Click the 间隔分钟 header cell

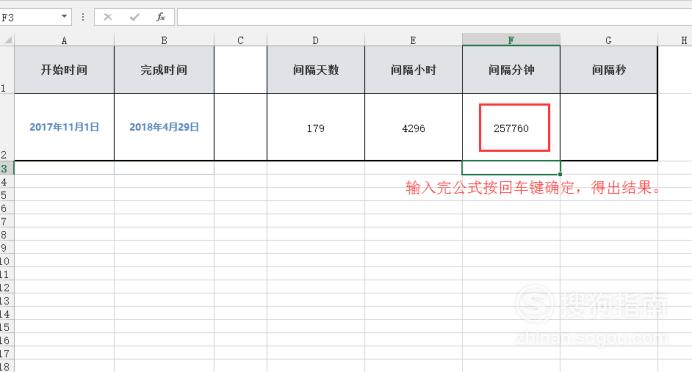(511, 70)
